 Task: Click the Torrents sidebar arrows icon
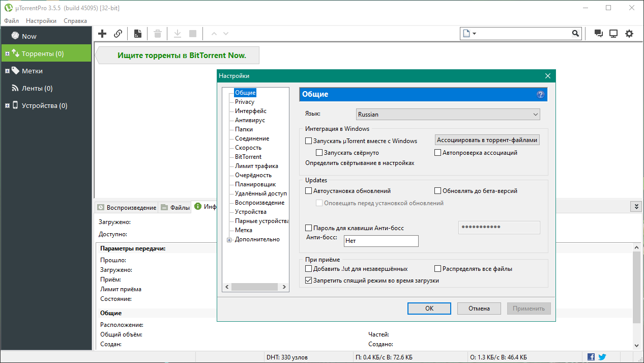(15, 53)
